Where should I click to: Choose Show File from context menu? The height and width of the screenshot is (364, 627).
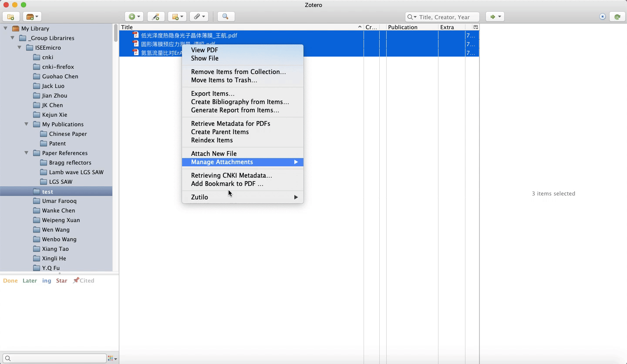(x=243, y=58)
